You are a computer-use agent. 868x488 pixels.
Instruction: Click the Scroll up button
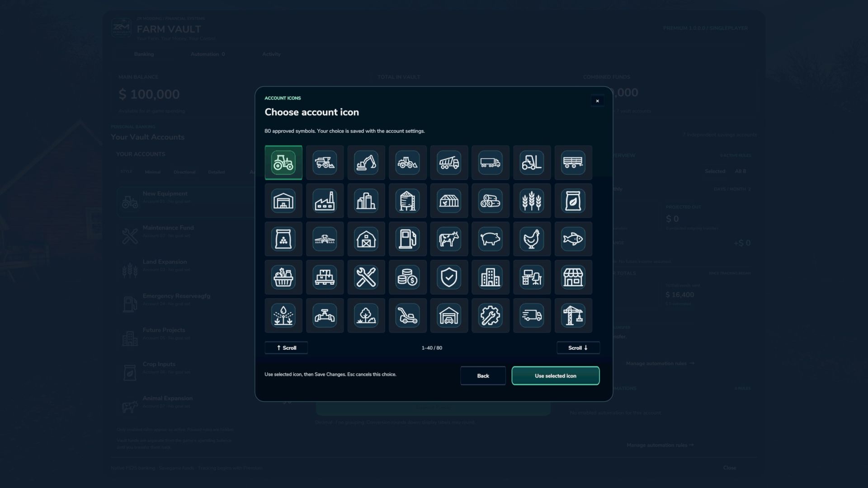pyautogui.click(x=286, y=348)
